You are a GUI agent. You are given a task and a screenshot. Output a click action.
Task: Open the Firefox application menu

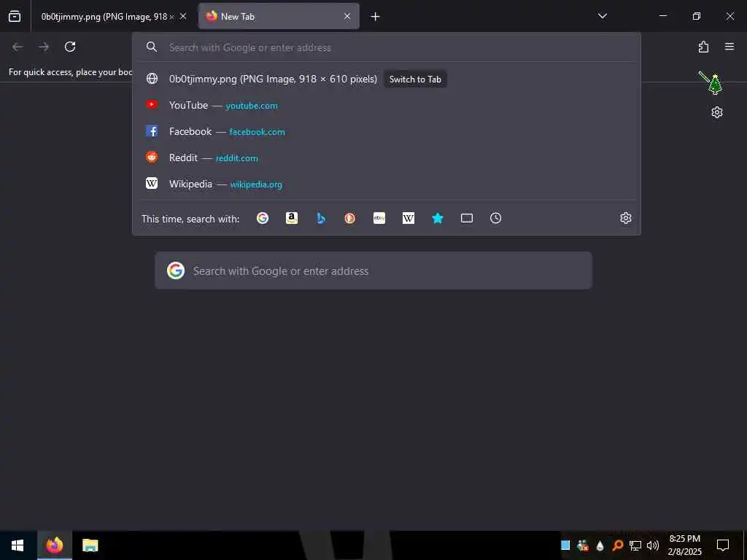pyautogui.click(x=729, y=47)
